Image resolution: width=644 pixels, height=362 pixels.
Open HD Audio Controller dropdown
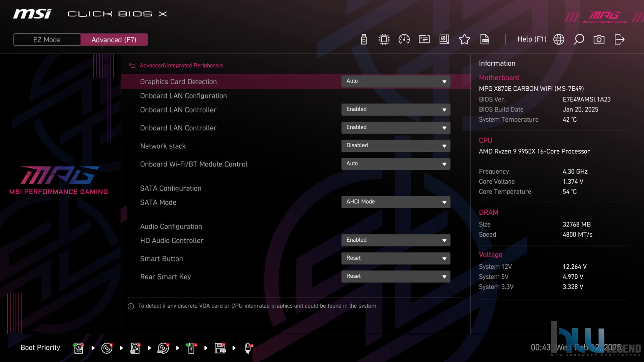pyautogui.click(x=396, y=240)
